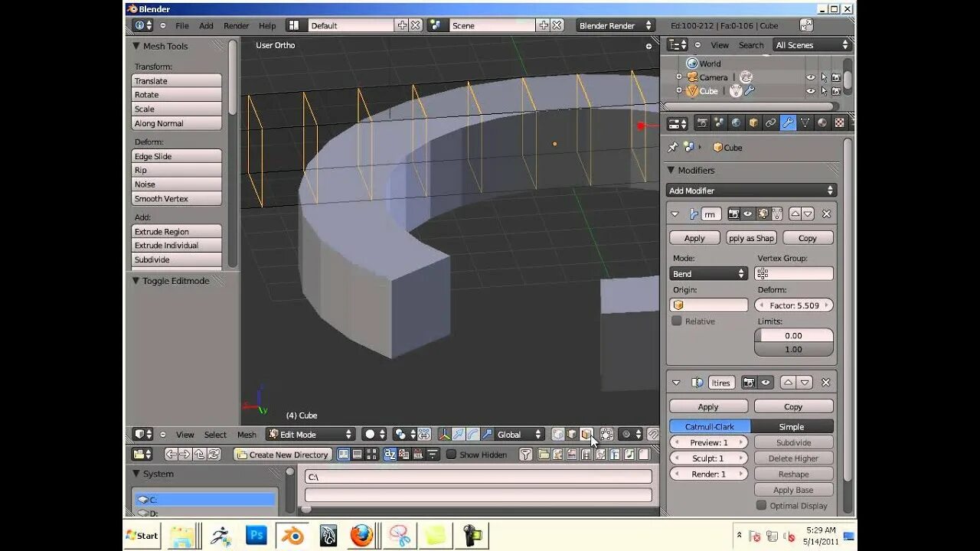Refresh the file list icon
The width and height of the screenshot is (980, 551).
coord(214,454)
